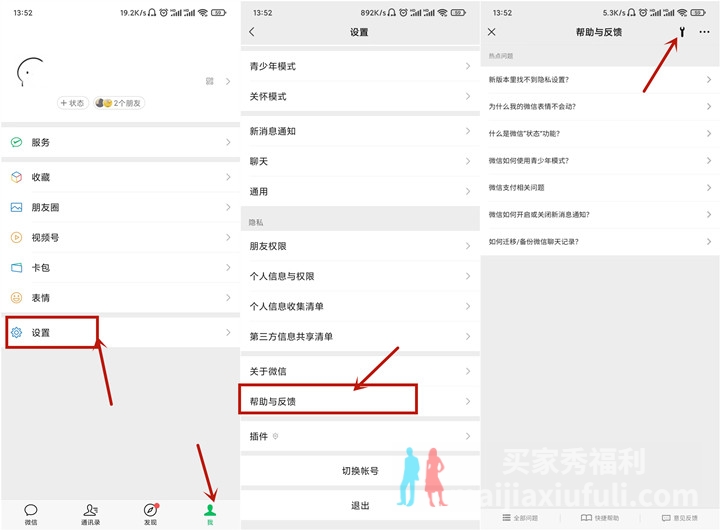The width and height of the screenshot is (720, 530).
Task: Open 个人信息收集清单 row
Action: [x=360, y=306]
